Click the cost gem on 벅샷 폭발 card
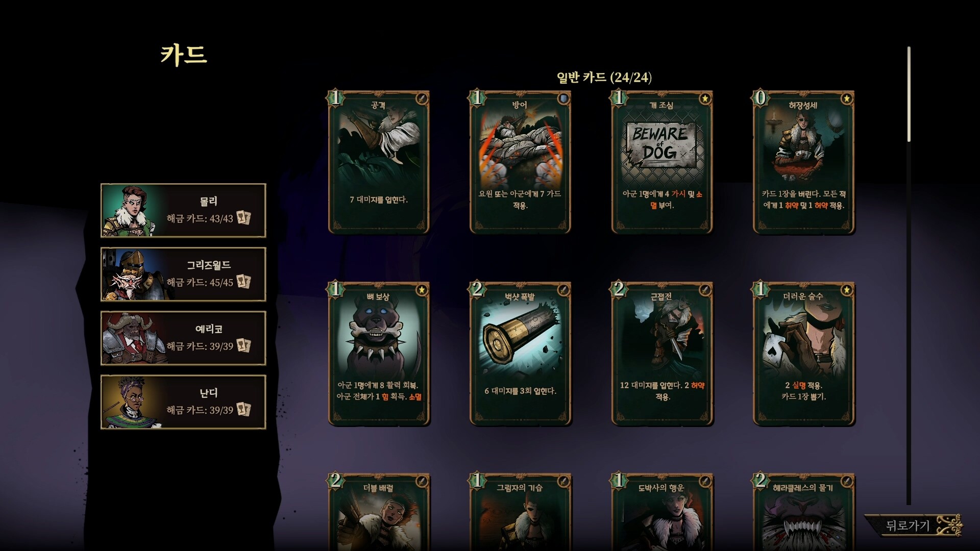This screenshot has width=980, height=551. (477, 289)
